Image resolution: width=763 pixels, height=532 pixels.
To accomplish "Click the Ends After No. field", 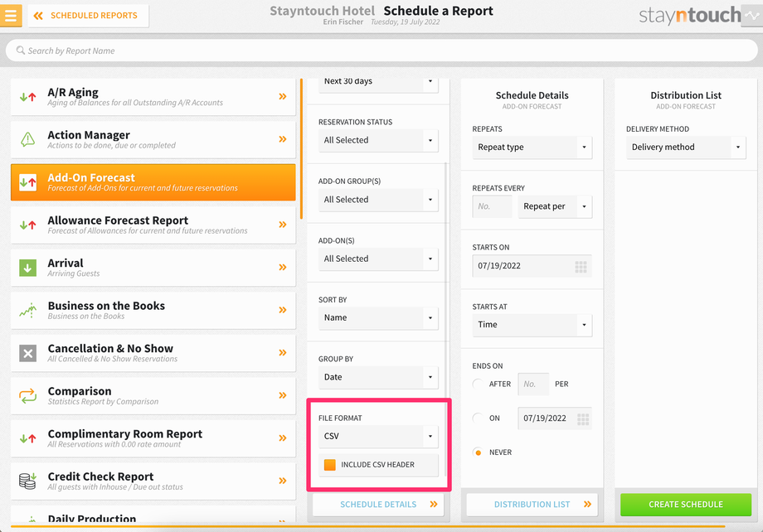I will [x=533, y=384].
